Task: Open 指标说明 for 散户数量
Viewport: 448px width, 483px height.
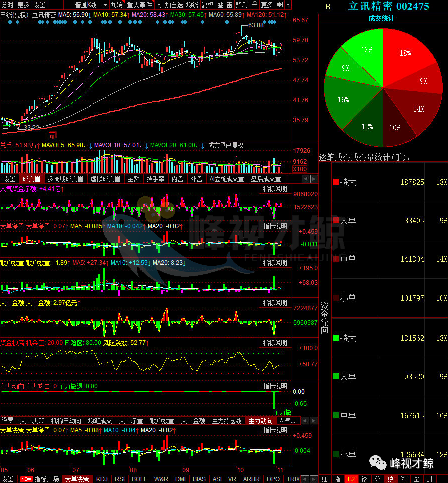Action: tap(275, 263)
